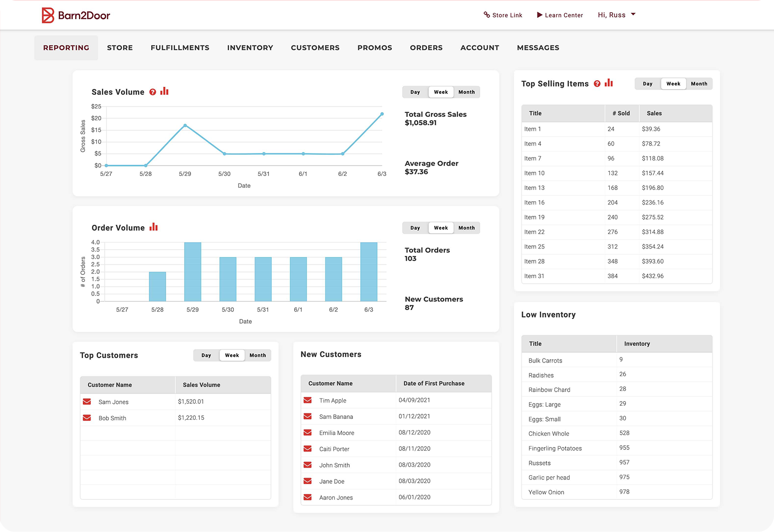
Task: Switch Sales Volume to Month view
Action: coord(467,92)
